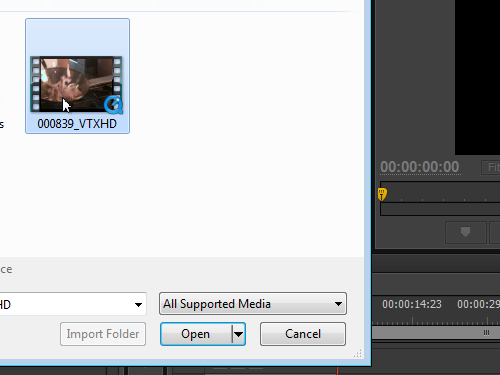Click the dialog resize grip in corner
The height and width of the screenshot is (375, 500).
(358, 353)
